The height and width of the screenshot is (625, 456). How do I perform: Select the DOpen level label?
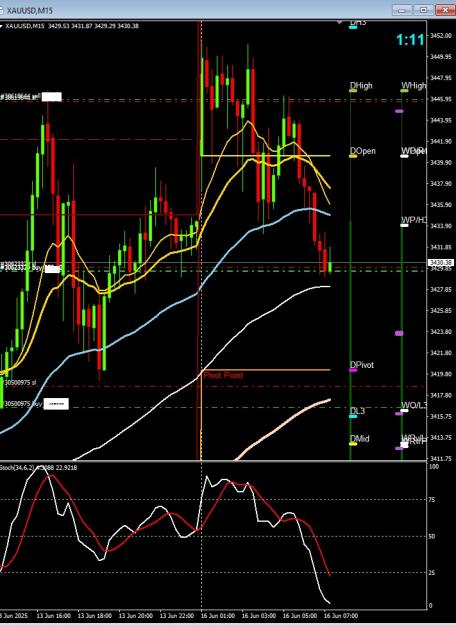point(362,151)
